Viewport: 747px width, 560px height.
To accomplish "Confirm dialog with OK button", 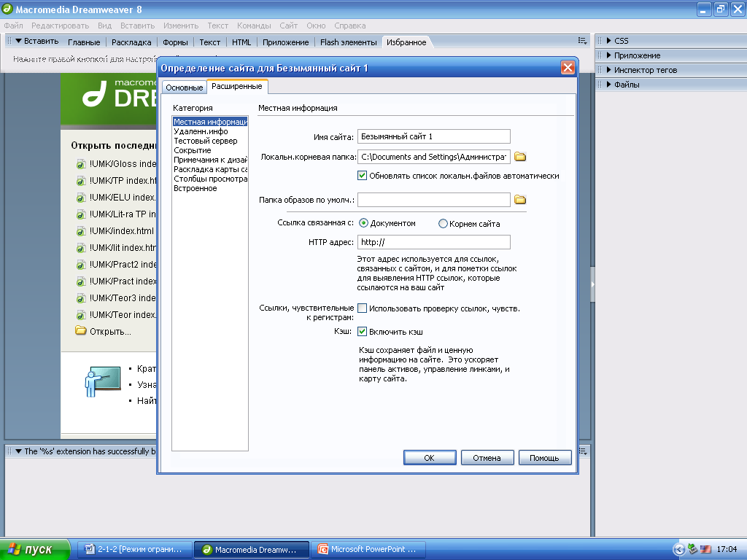I will [x=429, y=458].
